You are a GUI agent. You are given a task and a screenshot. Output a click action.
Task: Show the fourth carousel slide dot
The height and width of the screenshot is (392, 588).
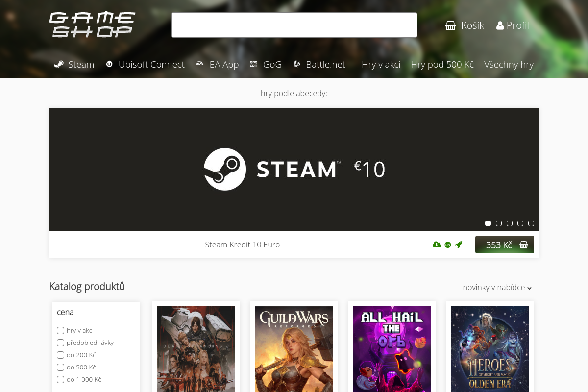520,223
